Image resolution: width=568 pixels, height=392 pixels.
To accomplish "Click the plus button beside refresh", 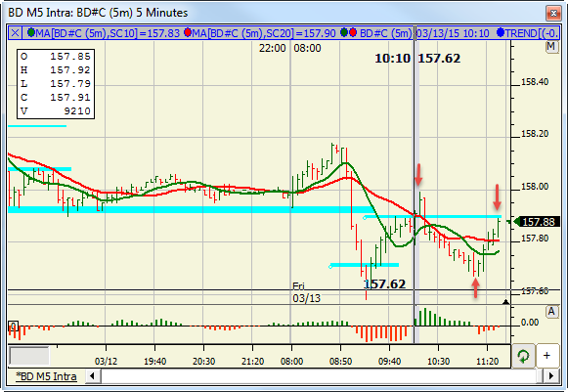I will click(547, 356).
